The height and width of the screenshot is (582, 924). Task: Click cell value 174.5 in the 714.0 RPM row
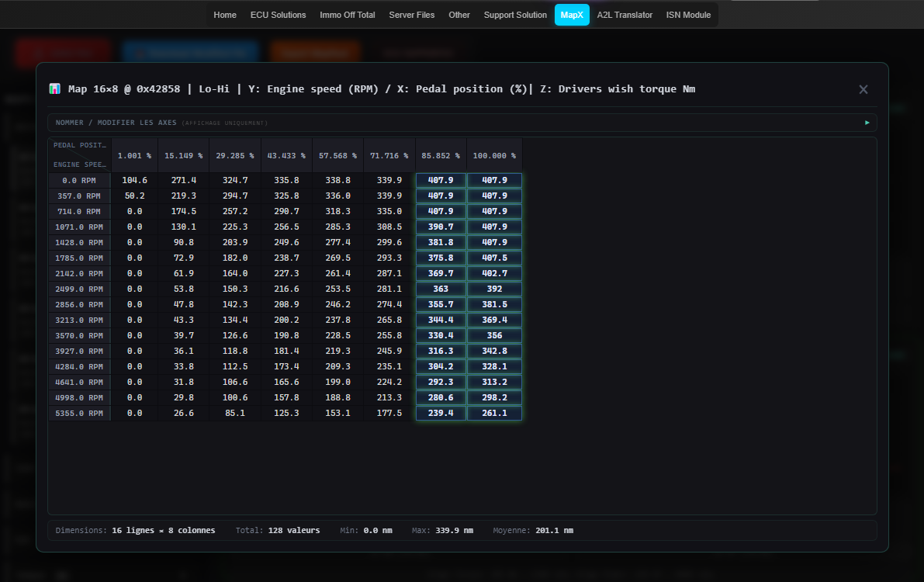point(183,211)
